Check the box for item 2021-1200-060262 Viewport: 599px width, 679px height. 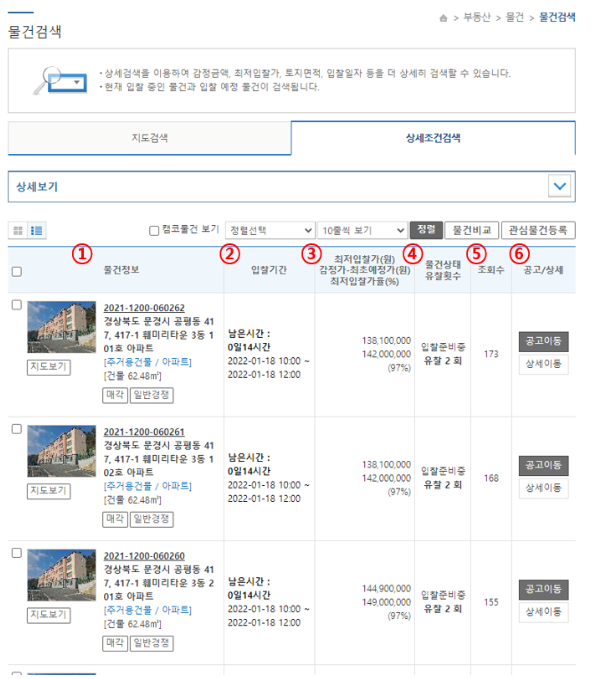pos(16,305)
